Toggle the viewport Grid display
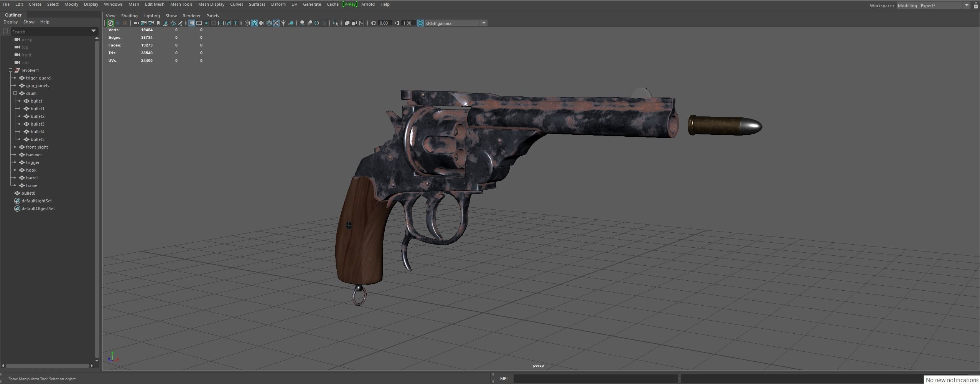 pos(191,23)
